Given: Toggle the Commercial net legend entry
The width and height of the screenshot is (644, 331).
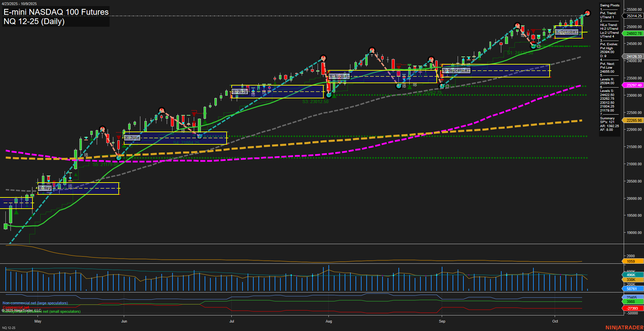Looking at the screenshot, I should [15, 307].
